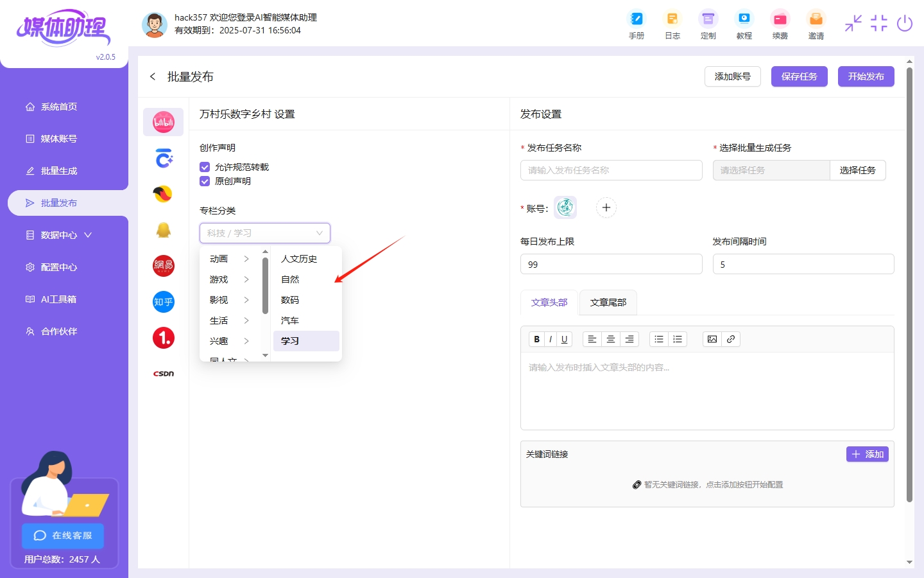
Task: Choose the NetEase platform icon
Action: click(x=163, y=265)
